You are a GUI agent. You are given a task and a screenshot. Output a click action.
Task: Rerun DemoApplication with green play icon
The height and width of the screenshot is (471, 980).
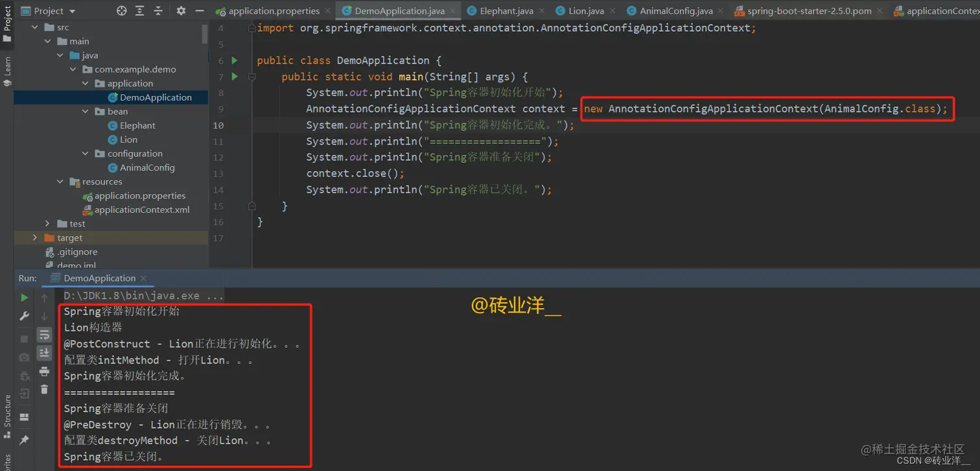[x=24, y=298]
